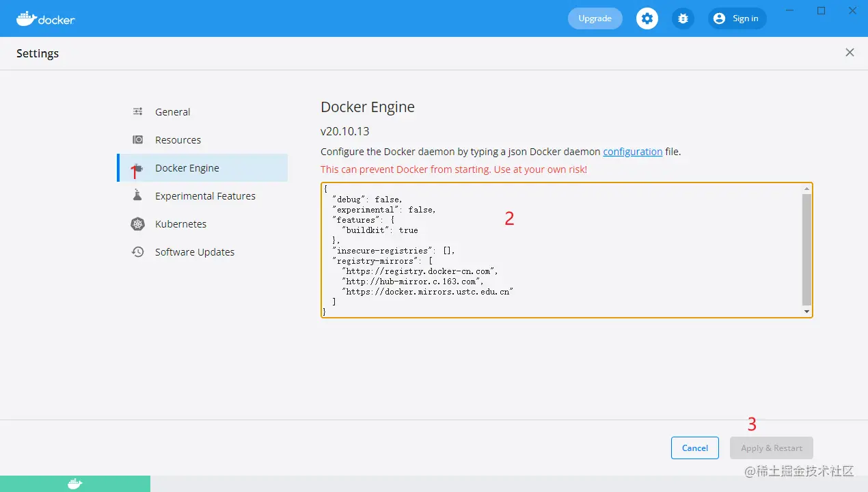Close the Settings panel with X
The image size is (868, 492).
tap(850, 53)
